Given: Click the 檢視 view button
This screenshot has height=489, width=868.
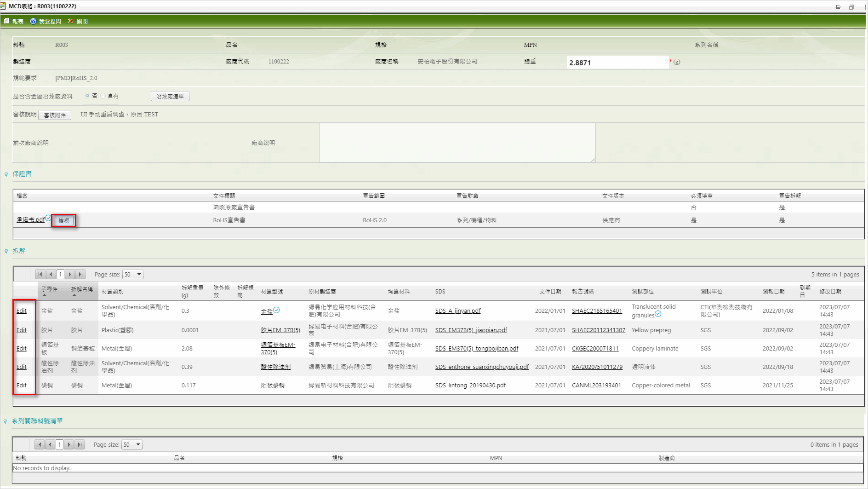Looking at the screenshot, I should point(63,221).
